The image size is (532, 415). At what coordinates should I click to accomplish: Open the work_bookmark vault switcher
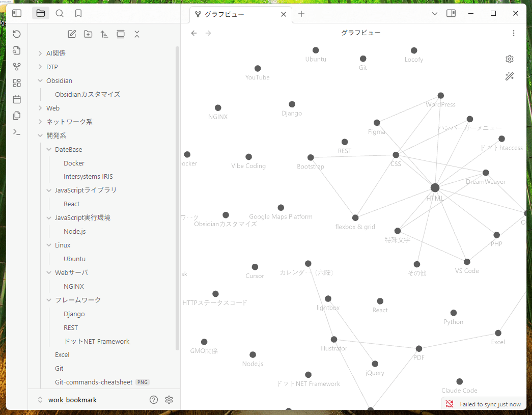tap(68, 400)
